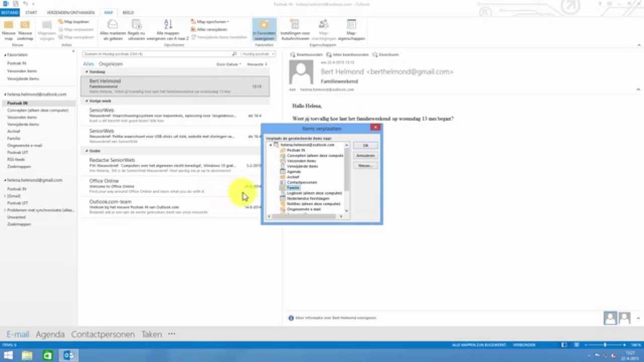Open the Office Online message
This screenshot has width=644, height=362.
point(175,186)
